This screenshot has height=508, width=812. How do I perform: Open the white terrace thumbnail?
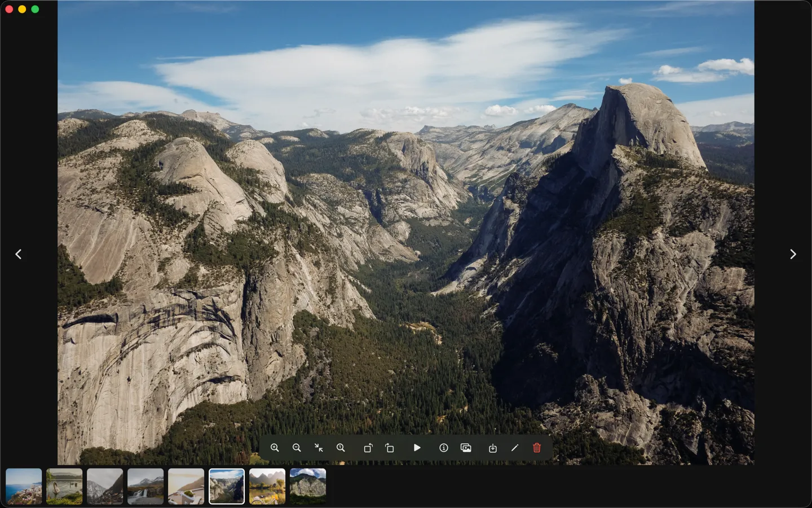[x=186, y=486]
